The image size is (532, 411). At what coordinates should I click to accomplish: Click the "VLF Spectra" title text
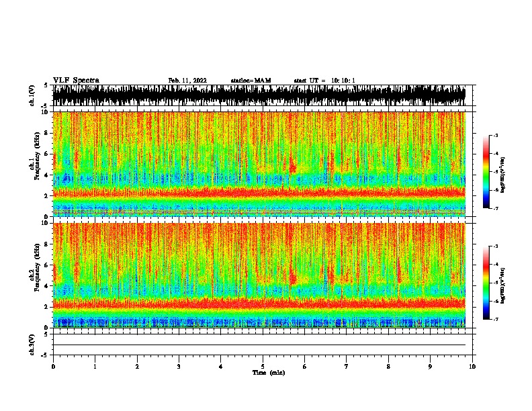76,81
